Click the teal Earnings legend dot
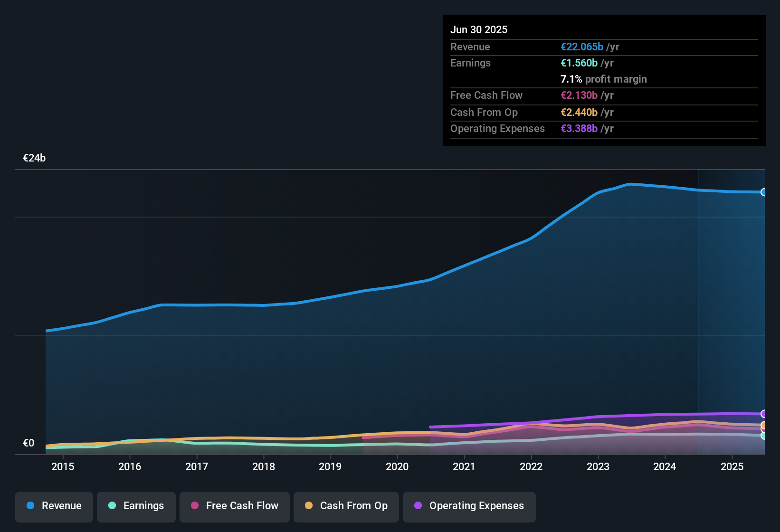 pyautogui.click(x=113, y=506)
